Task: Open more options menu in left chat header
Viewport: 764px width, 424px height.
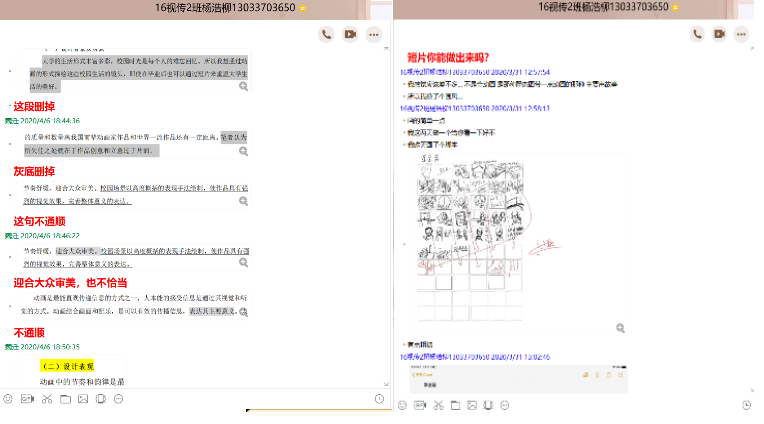Action: [374, 34]
